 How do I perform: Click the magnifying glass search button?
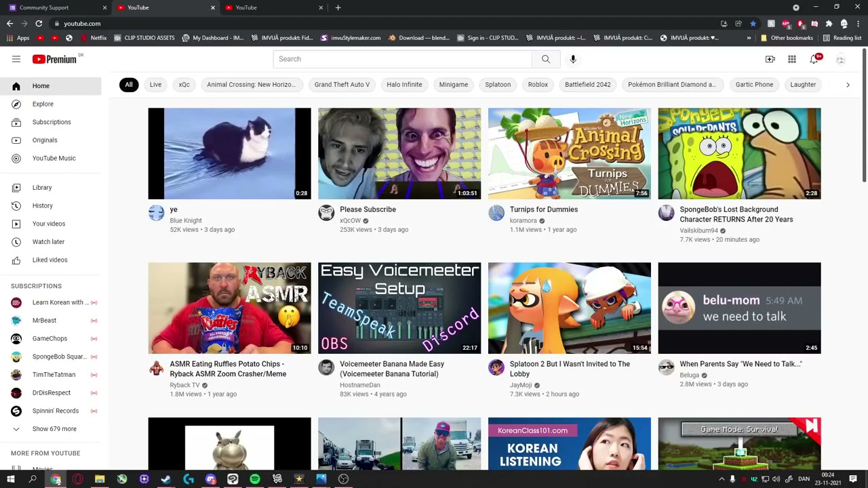click(x=546, y=59)
